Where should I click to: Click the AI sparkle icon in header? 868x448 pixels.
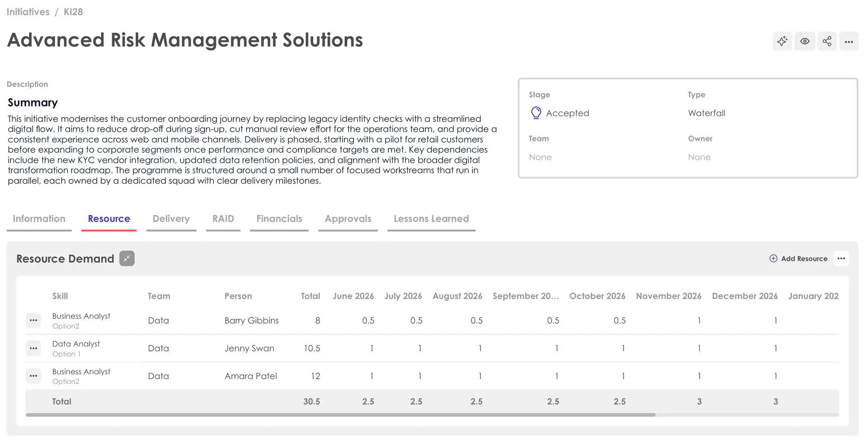point(783,41)
